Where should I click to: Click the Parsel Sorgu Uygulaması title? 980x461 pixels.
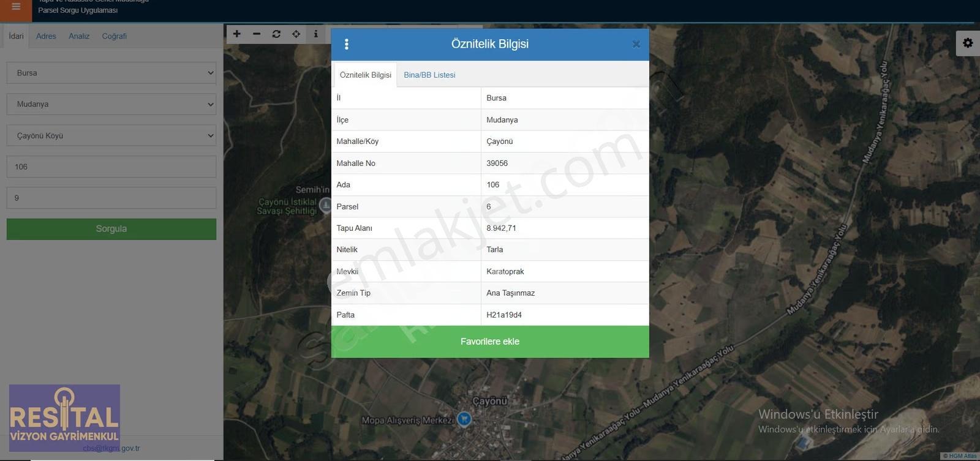pos(78,10)
